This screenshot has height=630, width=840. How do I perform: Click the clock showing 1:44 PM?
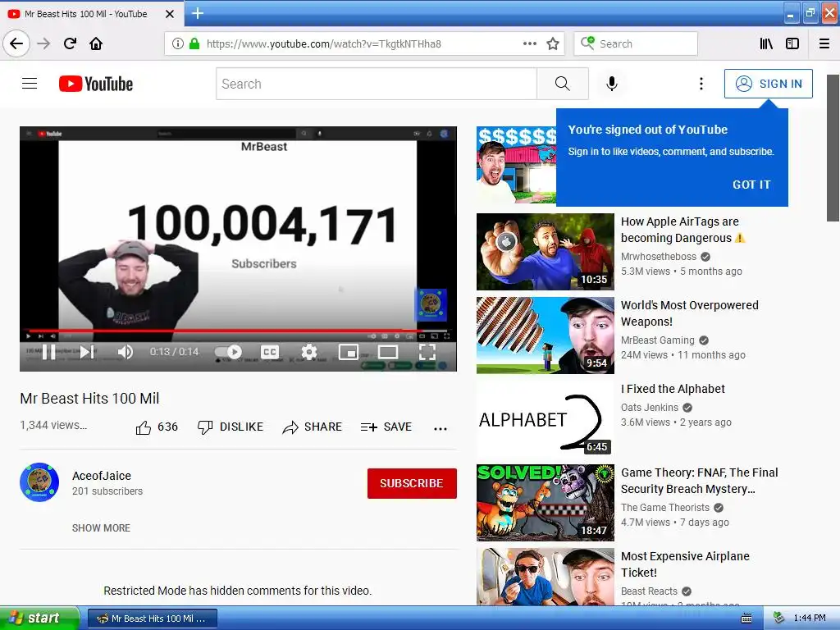[x=810, y=619]
